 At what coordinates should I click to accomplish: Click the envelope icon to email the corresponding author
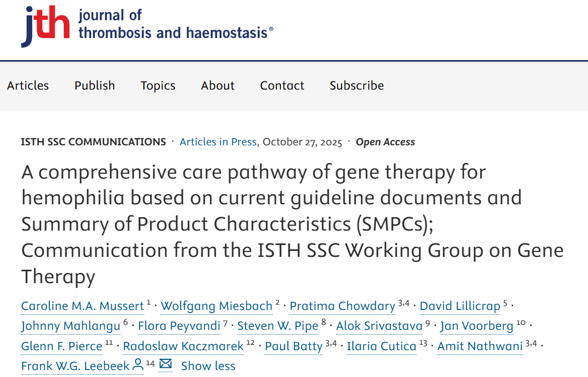[x=165, y=364]
